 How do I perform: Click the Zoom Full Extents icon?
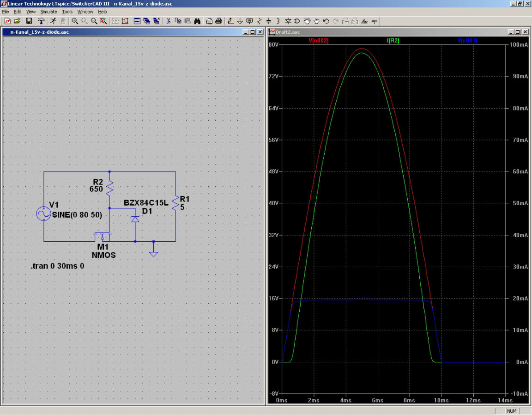click(x=103, y=21)
